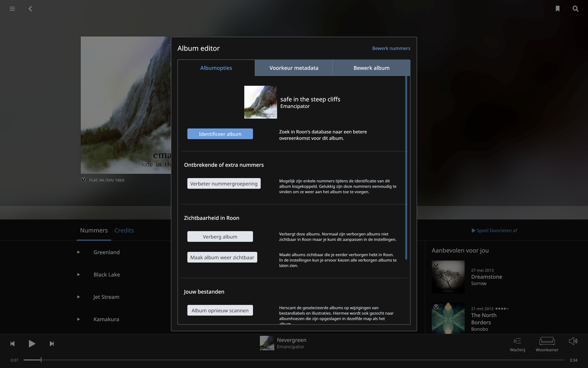Viewport: 588px width, 368px height.
Task: Switch to the Bewerk album tab
Action: pos(371,68)
